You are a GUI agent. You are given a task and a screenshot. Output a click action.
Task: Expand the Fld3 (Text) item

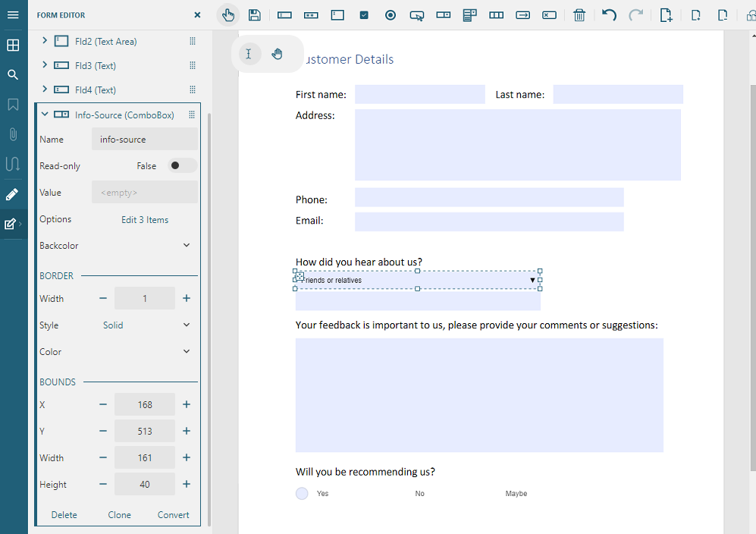coord(45,64)
